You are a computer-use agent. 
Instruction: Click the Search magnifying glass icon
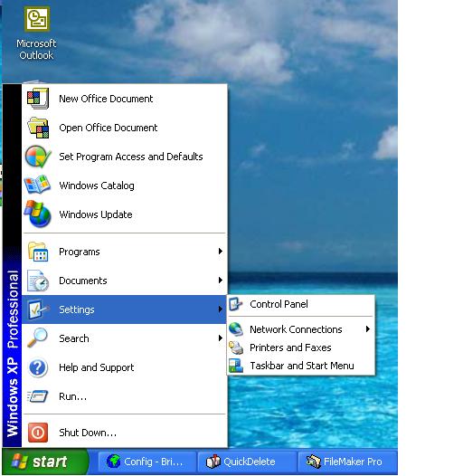tap(37, 338)
